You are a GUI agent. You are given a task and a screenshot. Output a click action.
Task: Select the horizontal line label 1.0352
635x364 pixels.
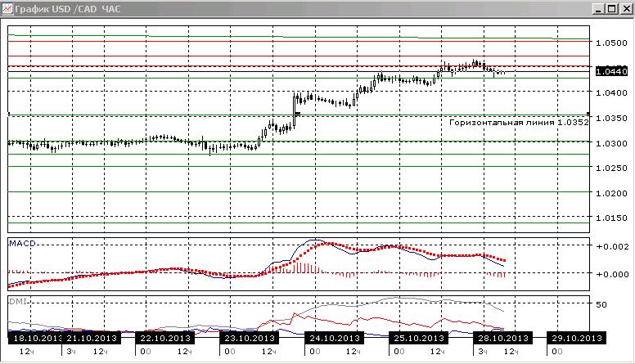(x=519, y=122)
